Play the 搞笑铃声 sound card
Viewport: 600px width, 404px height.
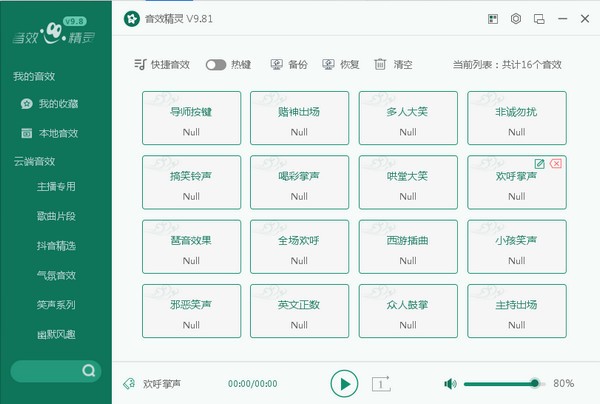[191, 182]
